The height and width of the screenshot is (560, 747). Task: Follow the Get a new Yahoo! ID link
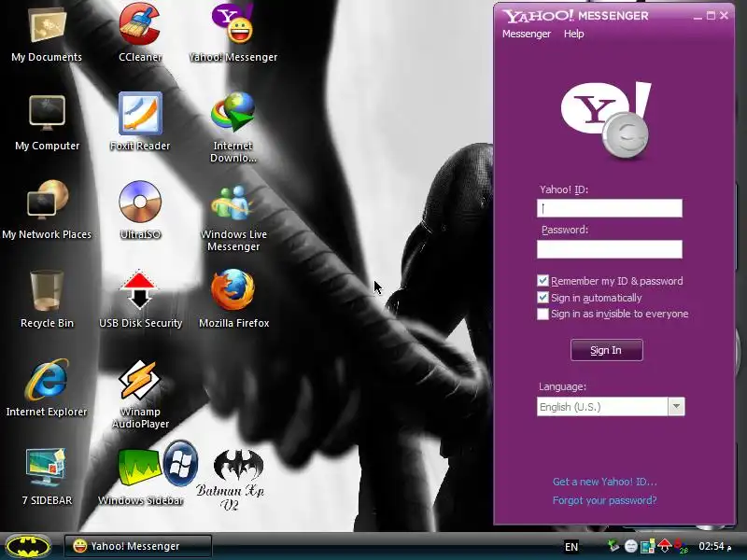pyautogui.click(x=604, y=482)
